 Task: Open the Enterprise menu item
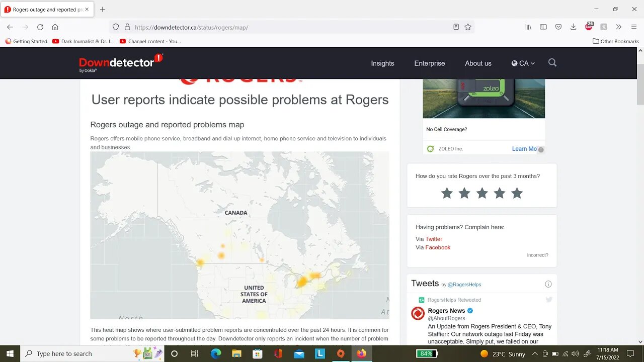point(430,63)
